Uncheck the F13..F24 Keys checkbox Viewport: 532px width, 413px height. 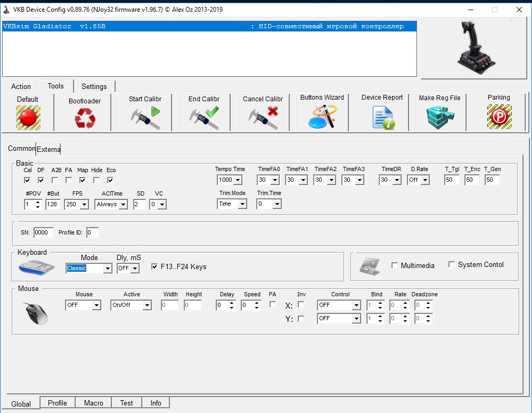[154, 266]
